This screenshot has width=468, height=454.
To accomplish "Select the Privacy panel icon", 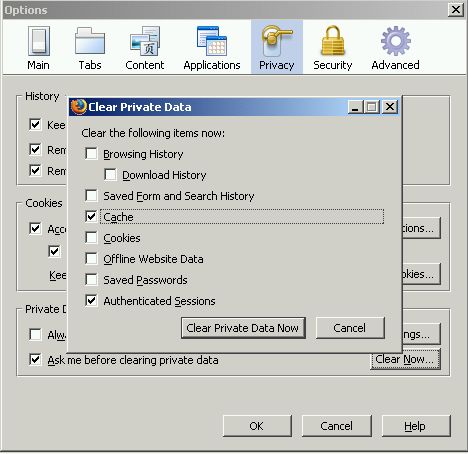I will point(277,41).
